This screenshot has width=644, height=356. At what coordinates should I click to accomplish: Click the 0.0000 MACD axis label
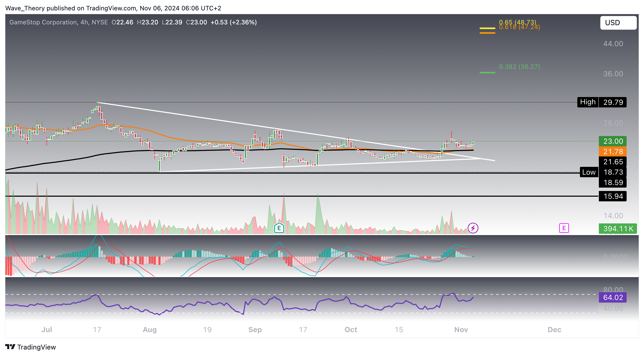(615, 257)
